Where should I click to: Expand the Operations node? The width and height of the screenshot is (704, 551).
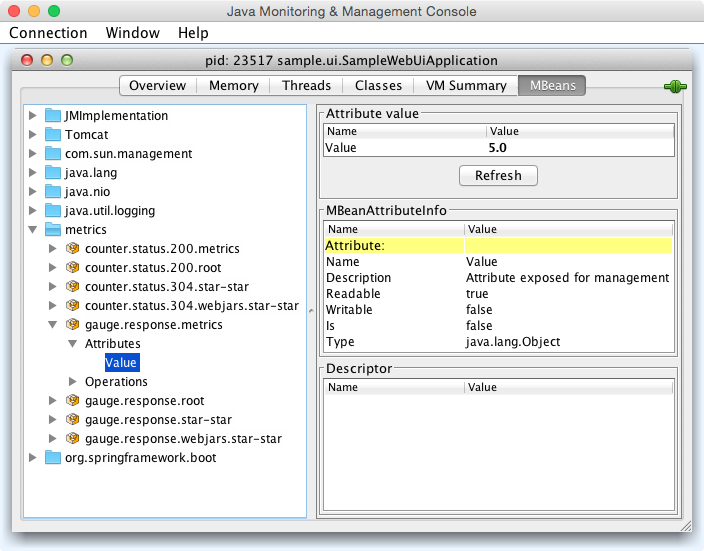click(73, 382)
